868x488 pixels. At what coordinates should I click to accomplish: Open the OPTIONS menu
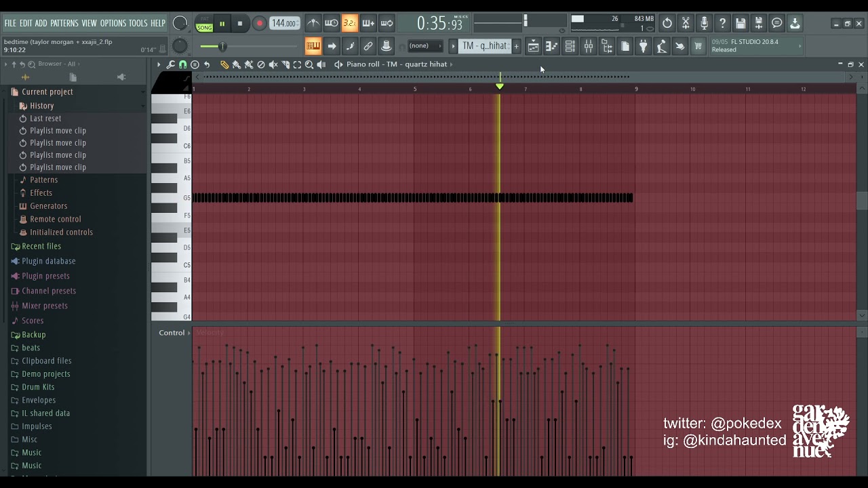click(x=113, y=23)
